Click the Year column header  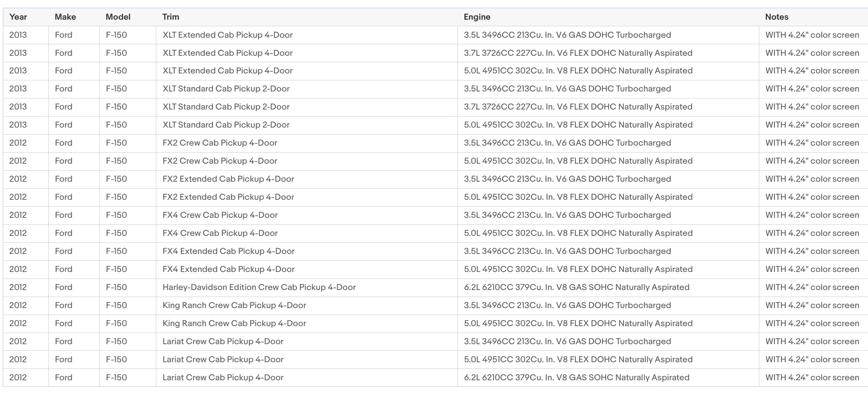tap(26, 17)
